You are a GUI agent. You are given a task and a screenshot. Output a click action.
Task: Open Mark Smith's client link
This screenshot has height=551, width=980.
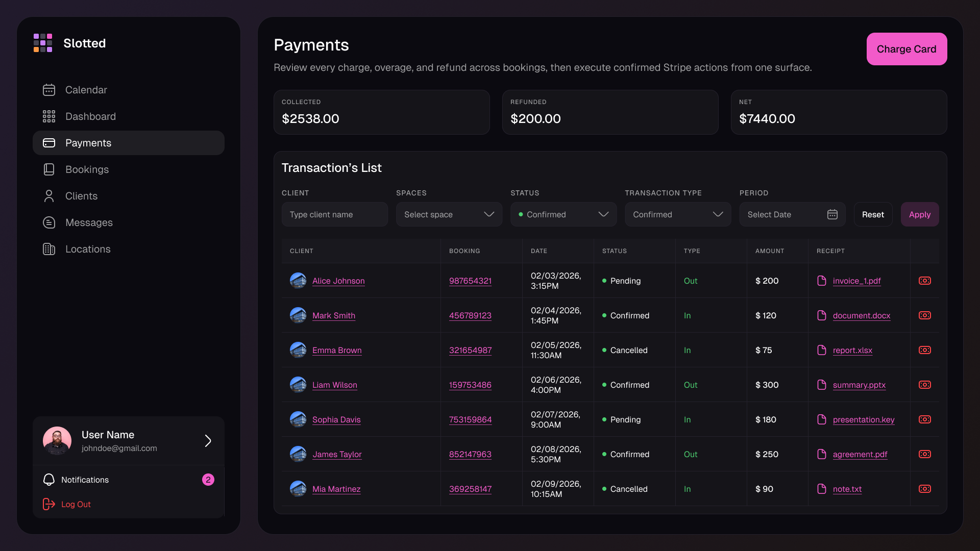pyautogui.click(x=334, y=315)
